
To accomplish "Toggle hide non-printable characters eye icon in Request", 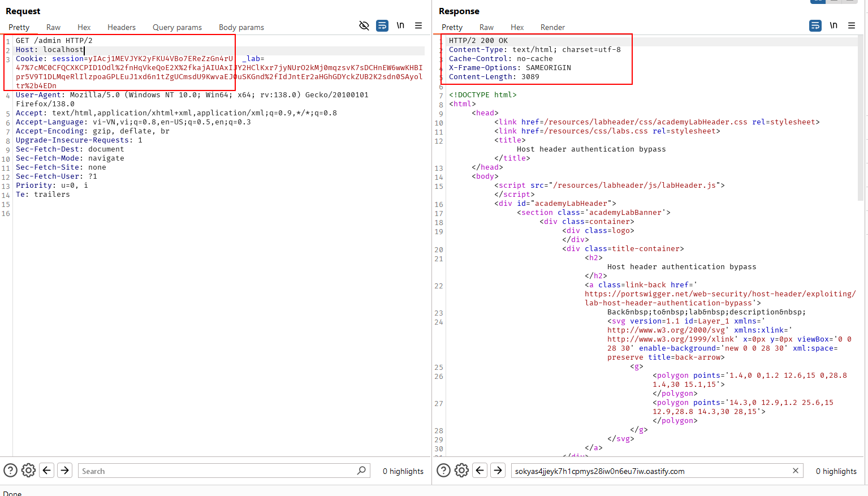I will click(x=364, y=25).
